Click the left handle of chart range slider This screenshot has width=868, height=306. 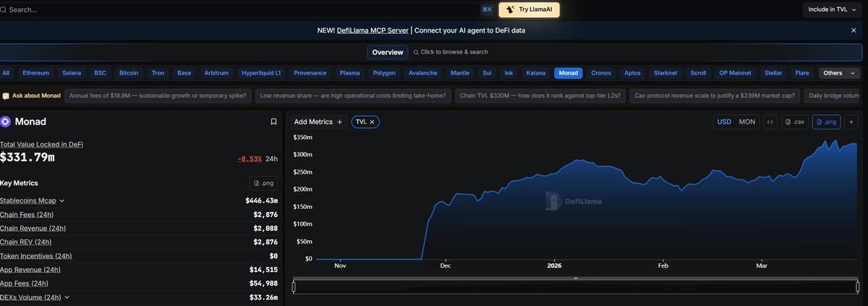[x=294, y=287]
